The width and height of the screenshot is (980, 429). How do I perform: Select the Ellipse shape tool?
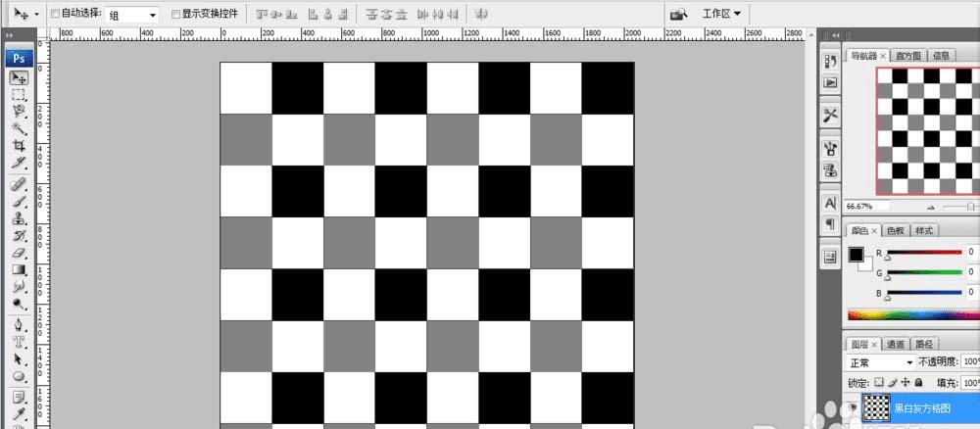(x=20, y=376)
